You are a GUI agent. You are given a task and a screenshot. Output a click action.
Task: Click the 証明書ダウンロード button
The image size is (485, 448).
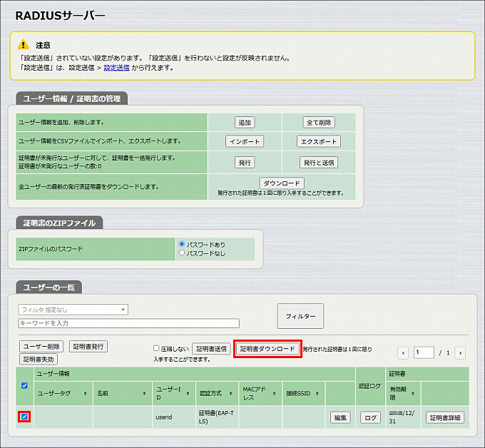[267, 349]
